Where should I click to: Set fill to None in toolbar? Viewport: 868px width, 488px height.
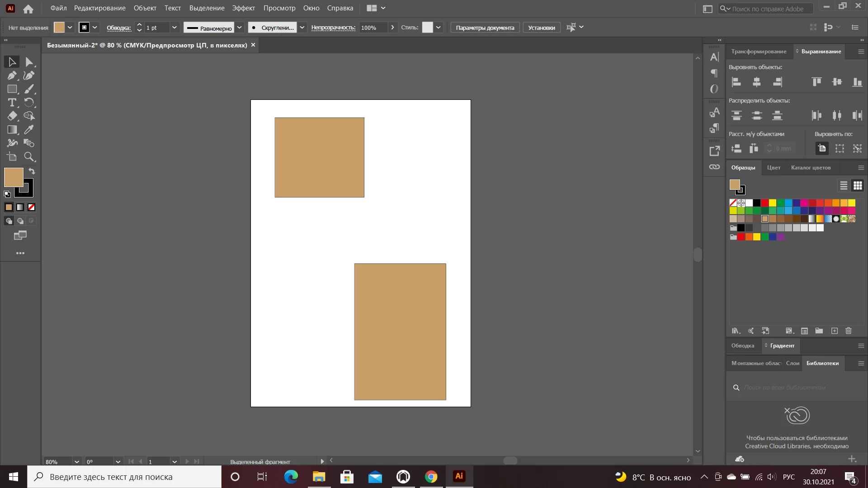(31, 207)
